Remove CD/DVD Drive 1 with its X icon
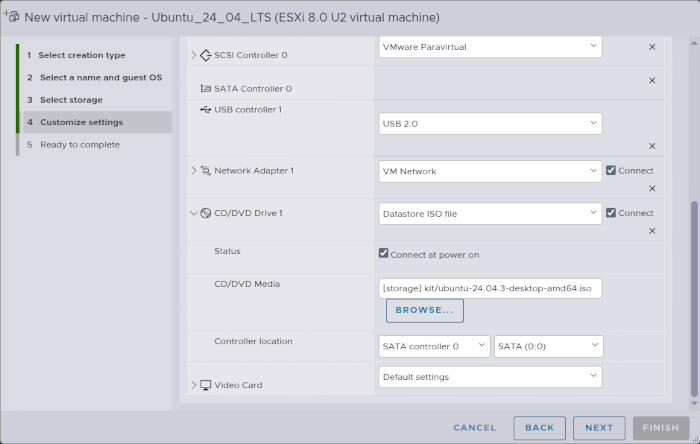Screen dimensions: 700x444 coord(652,230)
